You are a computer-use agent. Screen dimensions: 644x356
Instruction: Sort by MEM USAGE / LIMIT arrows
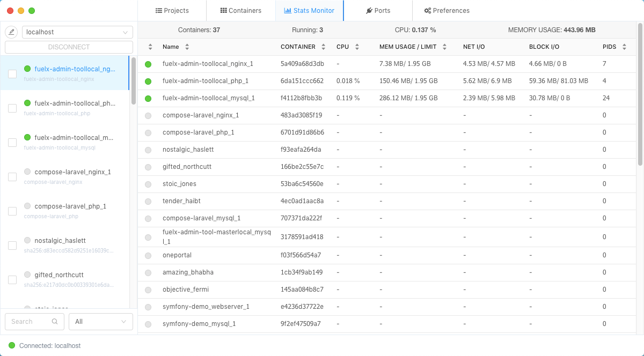[x=444, y=47]
